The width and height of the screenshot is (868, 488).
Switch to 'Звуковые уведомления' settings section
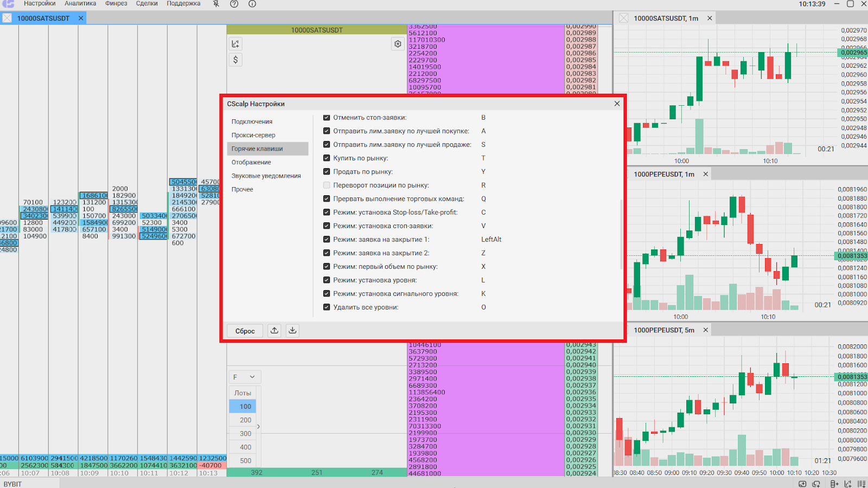pos(266,176)
